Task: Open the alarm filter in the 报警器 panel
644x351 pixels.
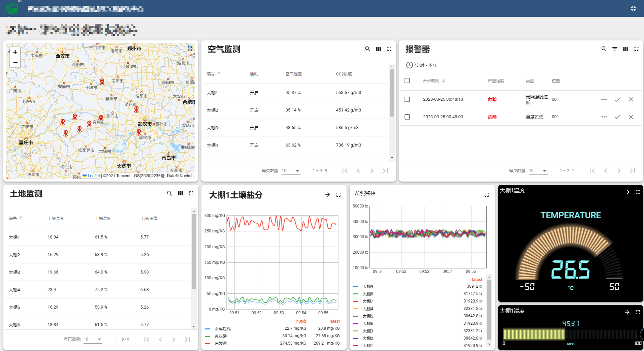Action: pos(615,49)
